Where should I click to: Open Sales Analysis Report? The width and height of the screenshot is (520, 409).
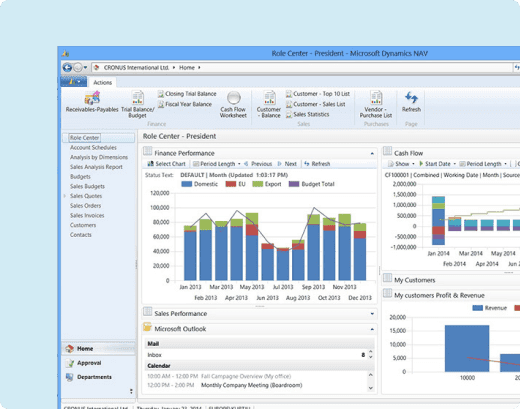tap(96, 167)
